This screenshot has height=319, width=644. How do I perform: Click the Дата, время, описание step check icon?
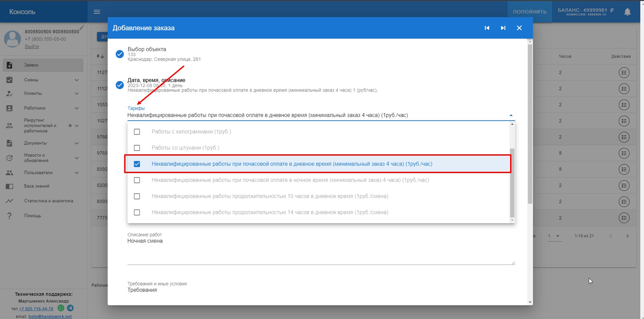point(120,85)
